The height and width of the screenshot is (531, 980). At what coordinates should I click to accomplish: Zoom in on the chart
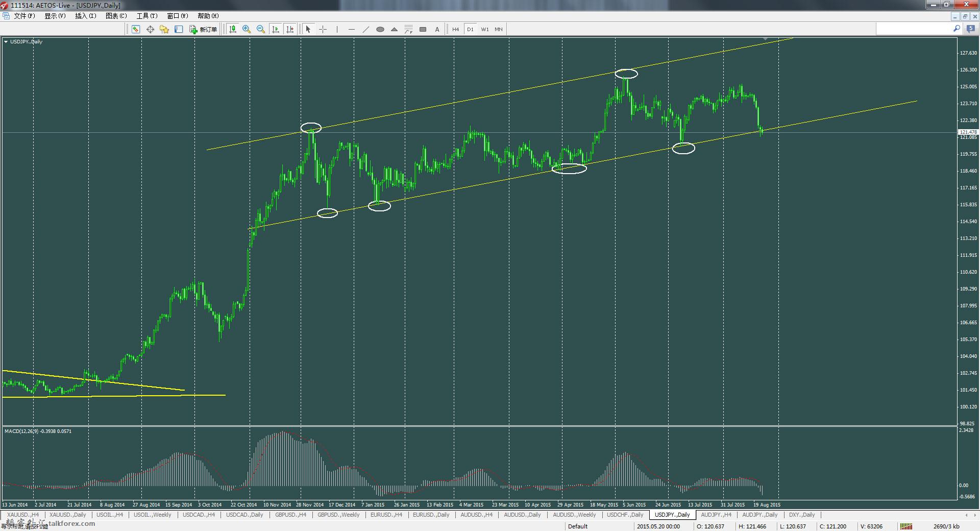(x=247, y=29)
